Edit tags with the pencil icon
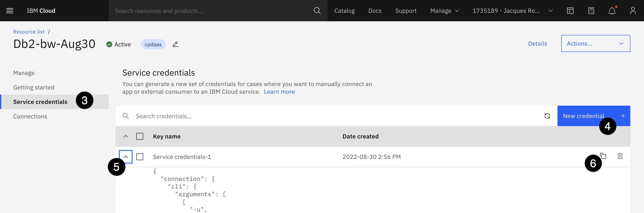 [176, 44]
